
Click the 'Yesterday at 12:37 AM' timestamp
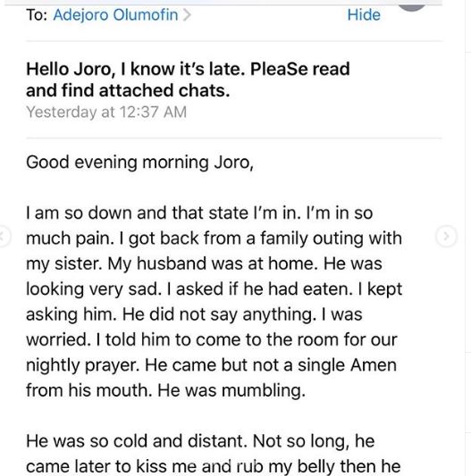click(106, 112)
